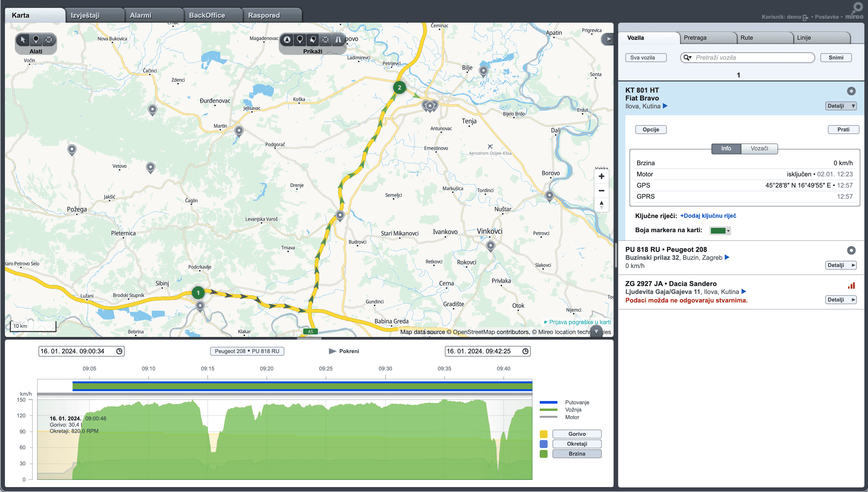This screenshot has width=868, height=492.
Task: Click route waypoint marker 2
Action: point(399,87)
